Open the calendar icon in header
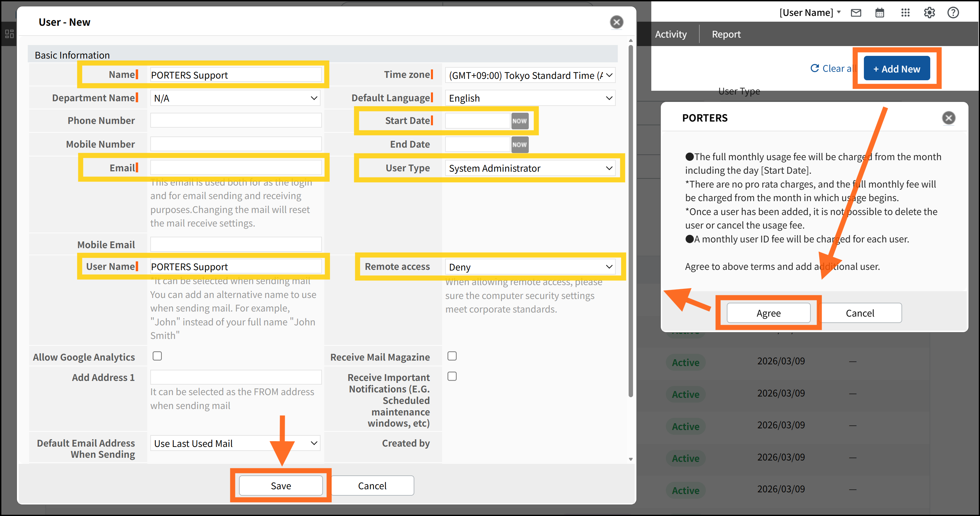Screen dimensions: 980x516 879,13
